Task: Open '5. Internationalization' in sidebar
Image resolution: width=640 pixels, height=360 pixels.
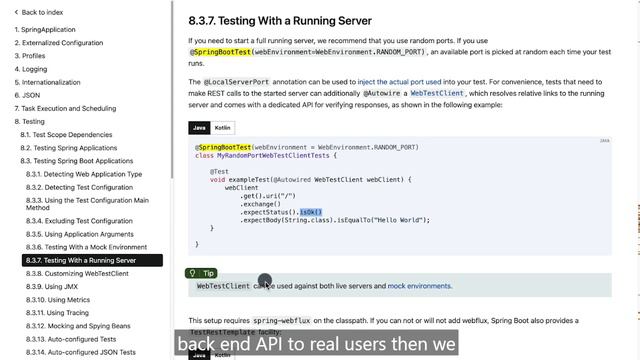Action: coord(47,82)
